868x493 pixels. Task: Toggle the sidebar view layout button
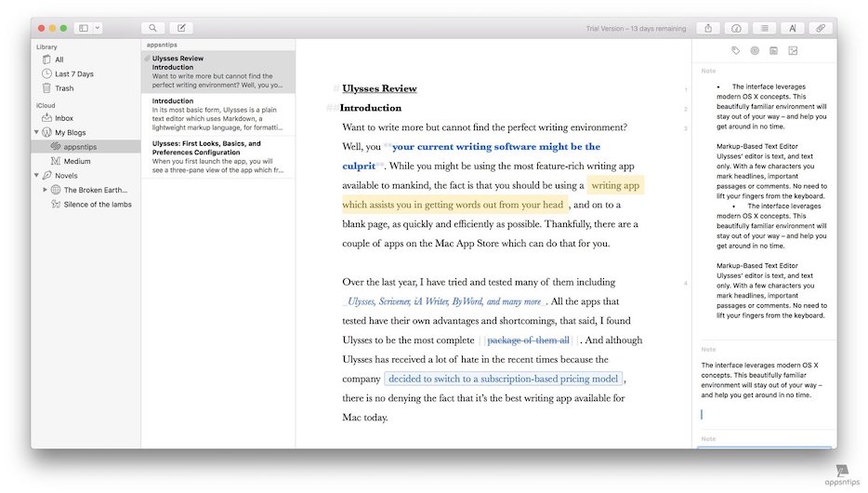(x=84, y=28)
